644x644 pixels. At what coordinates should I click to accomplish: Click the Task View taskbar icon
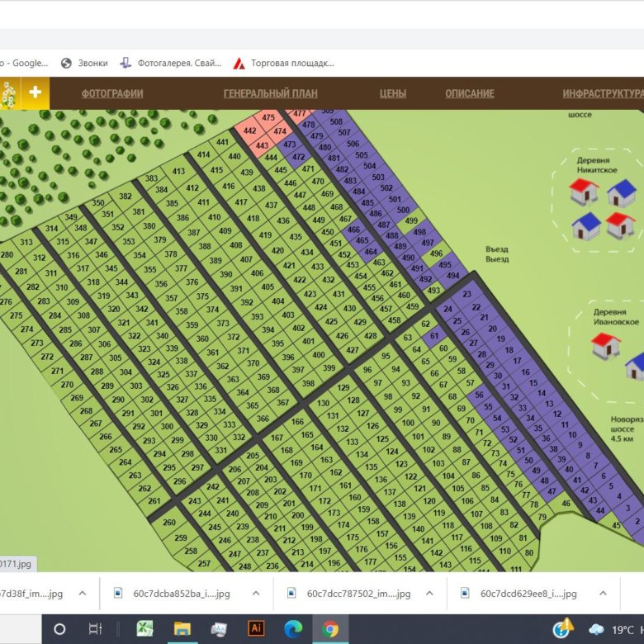95,628
